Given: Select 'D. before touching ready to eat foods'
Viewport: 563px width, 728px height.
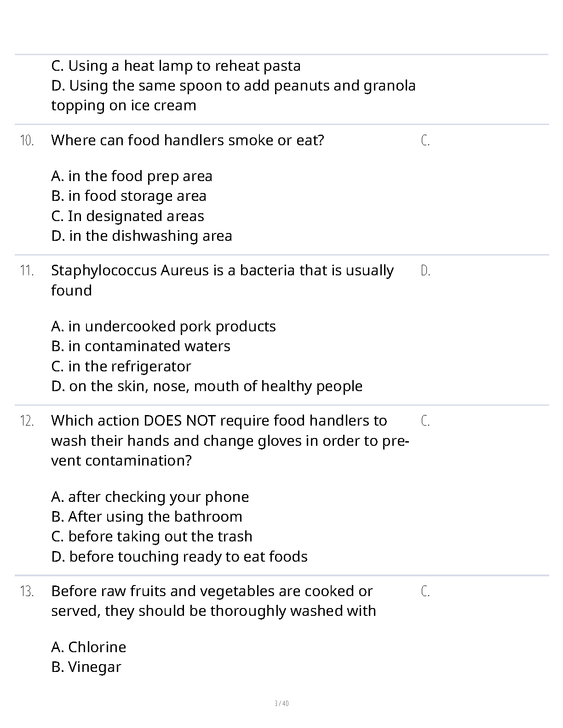Looking at the screenshot, I should coord(179,557).
